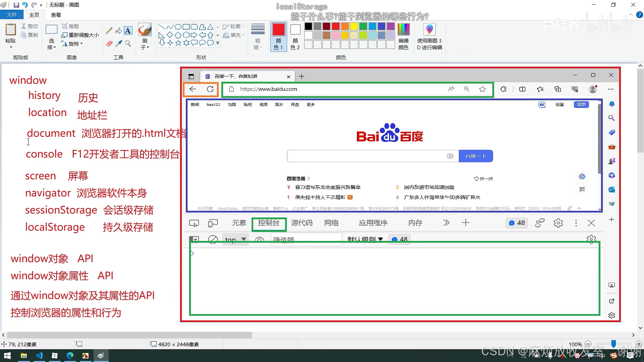The width and height of the screenshot is (644, 362).
Task: Select the Eraser tool
Action: click(109, 44)
